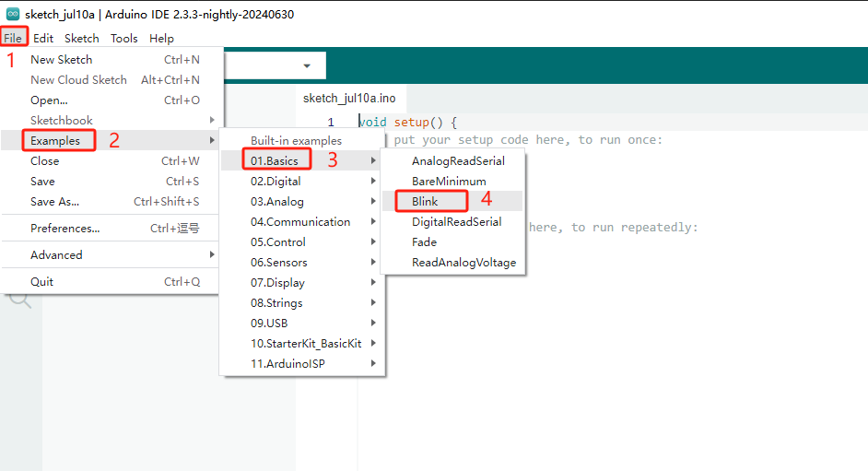The image size is (868, 471).
Task: Choose Close from the File menu
Action: (111, 161)
